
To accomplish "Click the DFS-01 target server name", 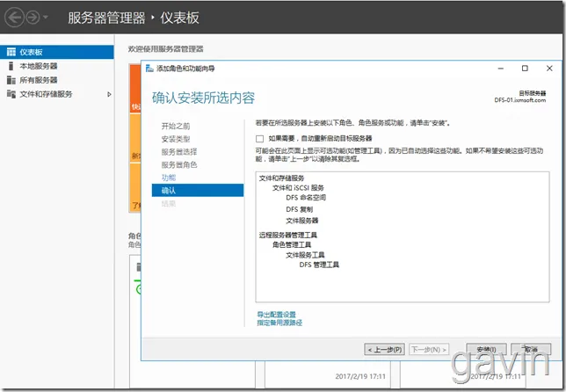I will 519,100.
